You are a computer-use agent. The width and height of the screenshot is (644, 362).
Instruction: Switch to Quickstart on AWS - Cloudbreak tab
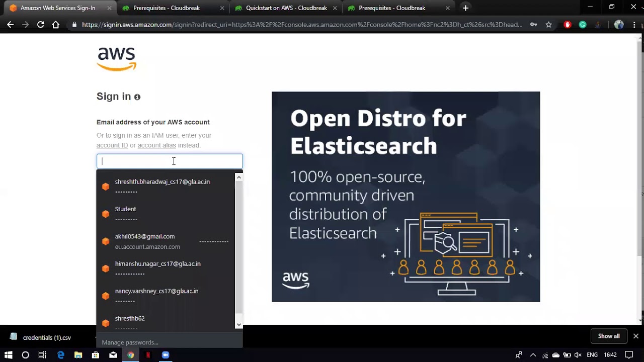click(x=286, y=8)
